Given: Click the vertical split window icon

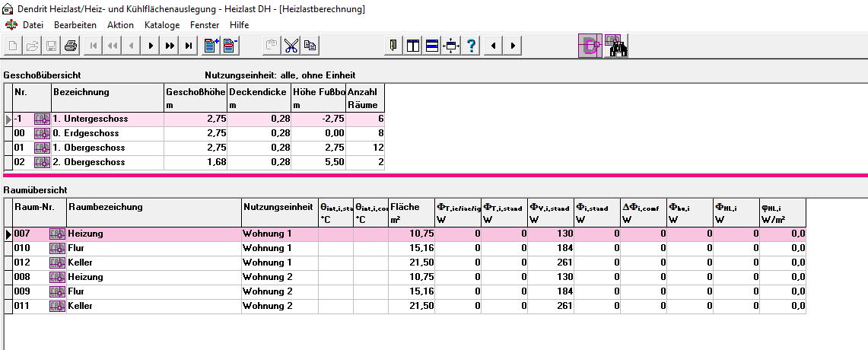Looking at the screenshot, I should pos(413,46).
